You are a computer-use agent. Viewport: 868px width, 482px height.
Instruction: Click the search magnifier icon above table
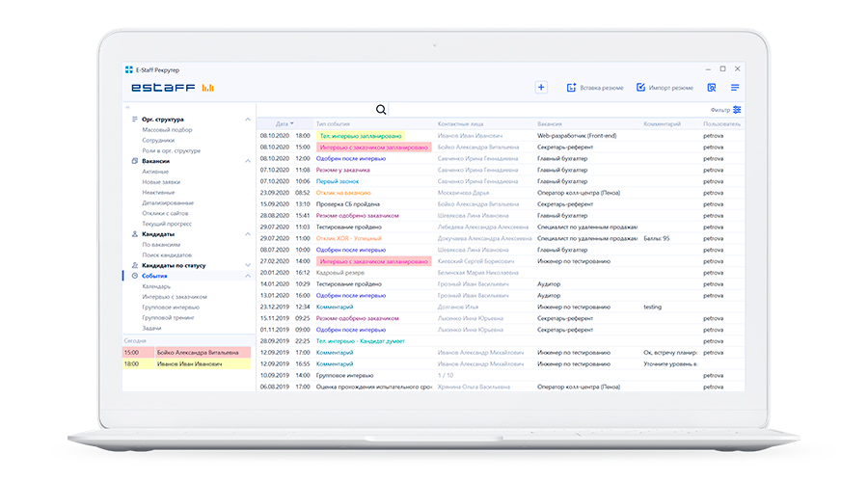click(381, 110)
